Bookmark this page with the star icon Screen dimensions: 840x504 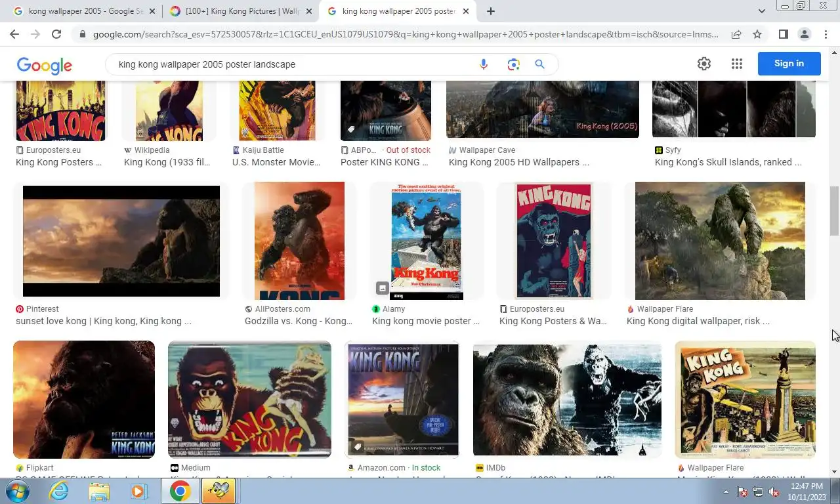point(757,34)
